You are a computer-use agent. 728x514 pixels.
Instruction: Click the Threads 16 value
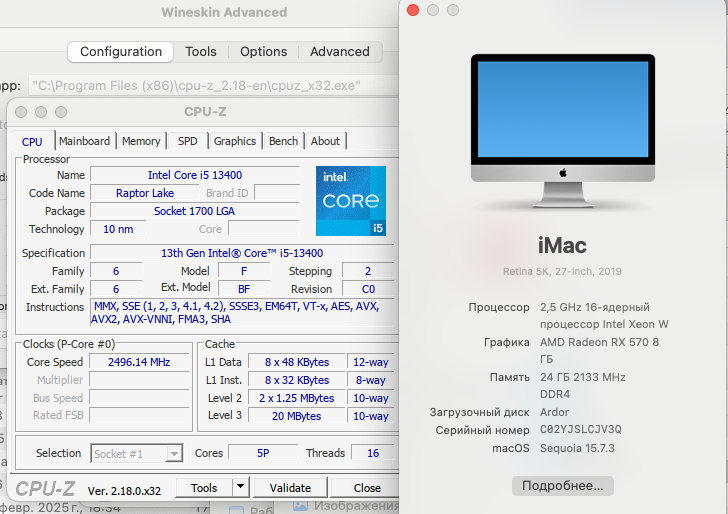pos(373,453)
